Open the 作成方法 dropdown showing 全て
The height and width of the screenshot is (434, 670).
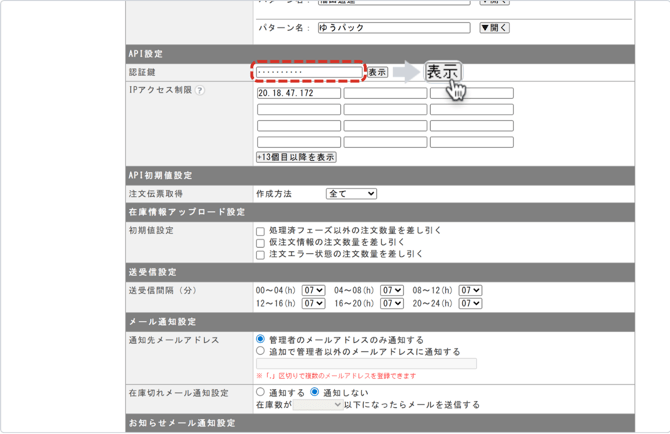[351, 194]
